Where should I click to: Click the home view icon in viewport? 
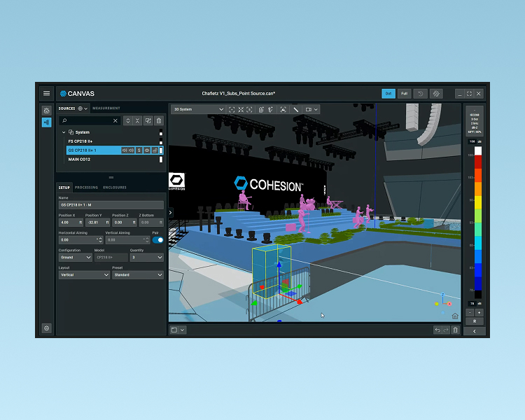coord(455,316)
